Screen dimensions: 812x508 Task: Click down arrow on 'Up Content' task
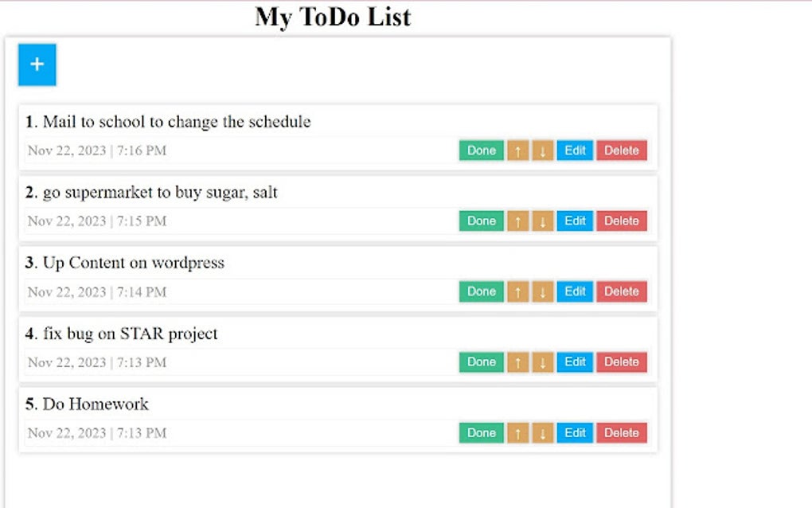(542, 291)
